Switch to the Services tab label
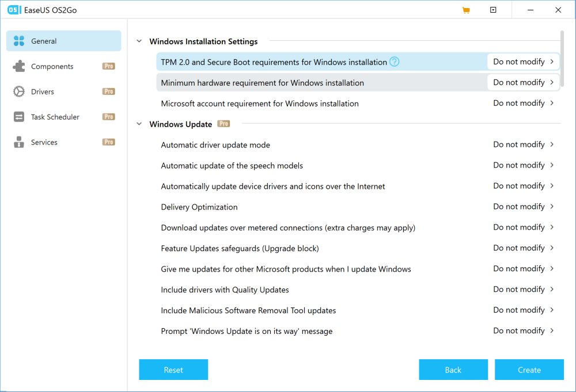This screenshot has height=392, width=576. [x=44, y=142]
